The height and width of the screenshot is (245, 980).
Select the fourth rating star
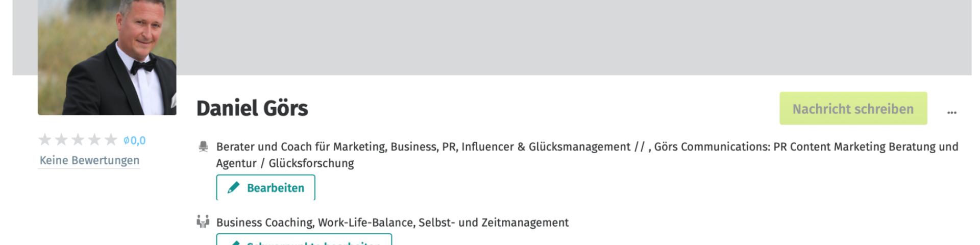[x=94, y=139]
